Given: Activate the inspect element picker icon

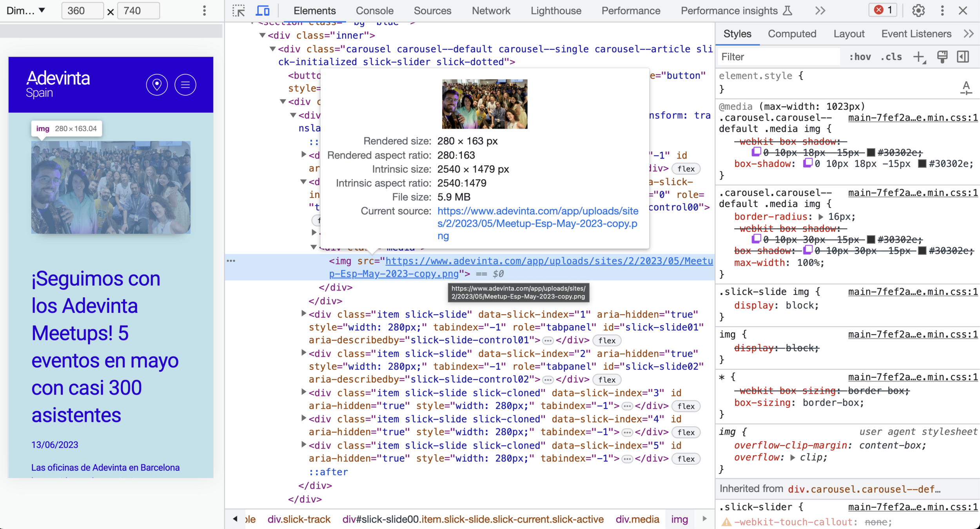Looking at the screenshot, I should point(238,11).
